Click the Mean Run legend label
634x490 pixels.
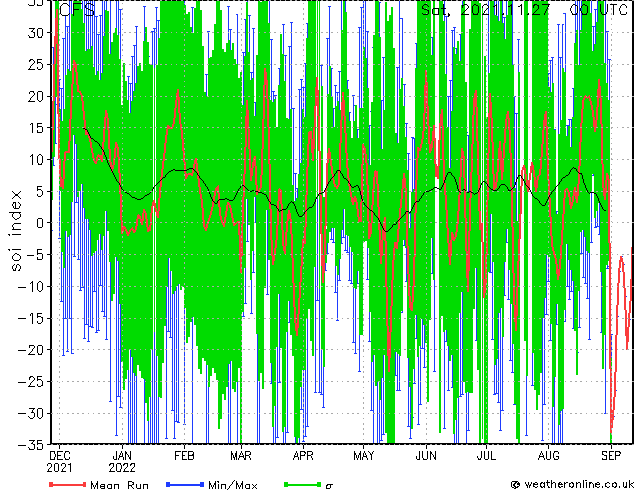119,485
